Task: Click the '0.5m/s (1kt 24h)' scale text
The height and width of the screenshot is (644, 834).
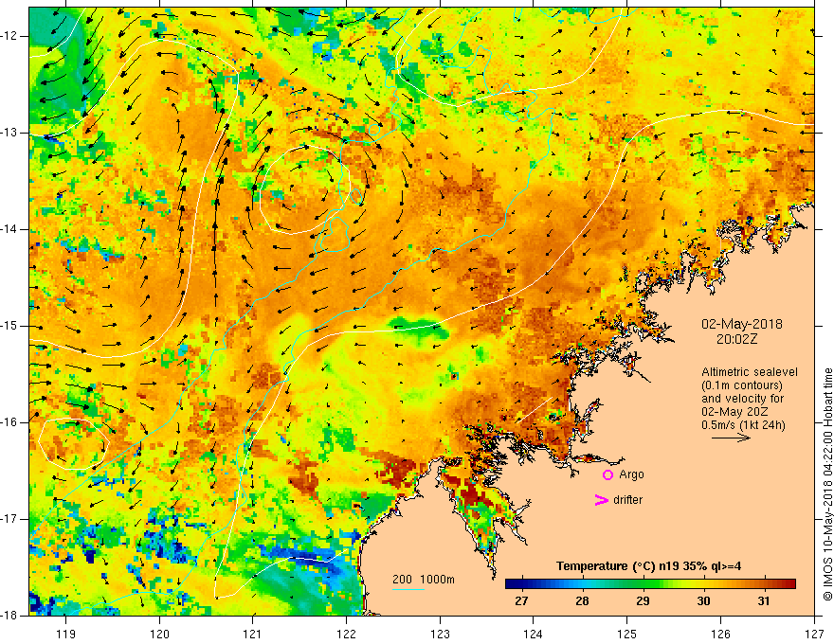Action: (744, 425)
